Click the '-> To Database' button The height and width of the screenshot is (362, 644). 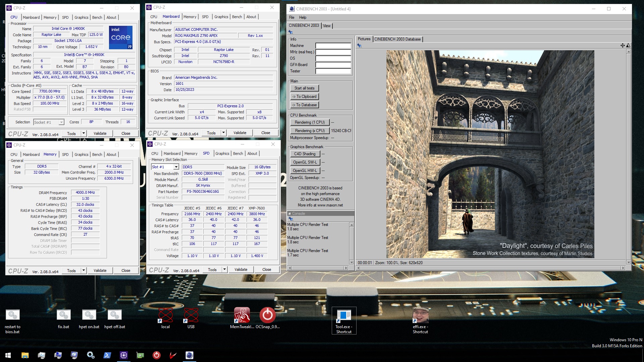[304, 105]
